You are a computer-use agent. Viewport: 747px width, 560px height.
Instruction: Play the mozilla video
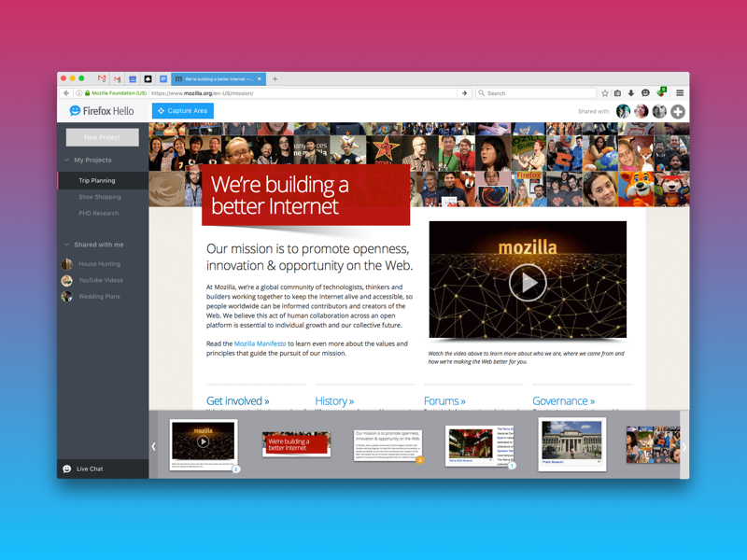[x=528, y=283]
